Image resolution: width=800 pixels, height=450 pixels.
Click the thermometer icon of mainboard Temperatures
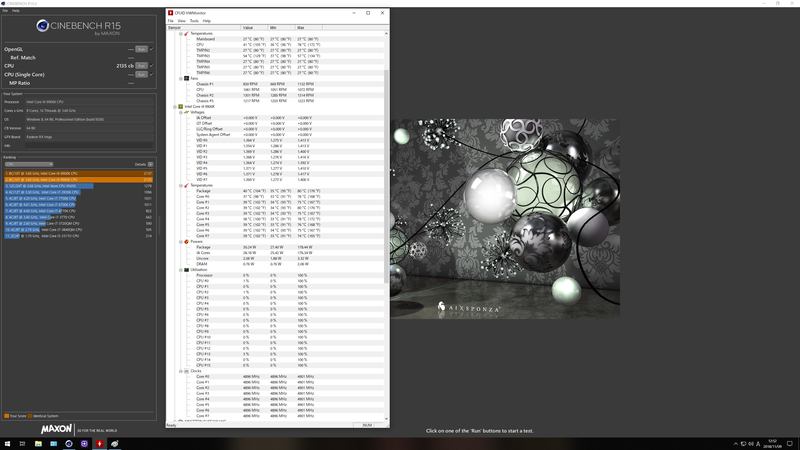[186, 33]
